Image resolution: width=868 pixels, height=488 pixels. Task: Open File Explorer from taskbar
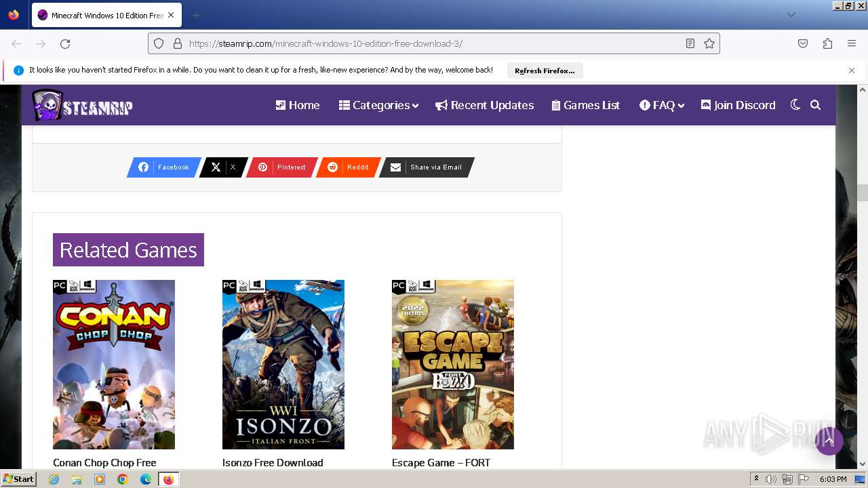click(77, 479)
